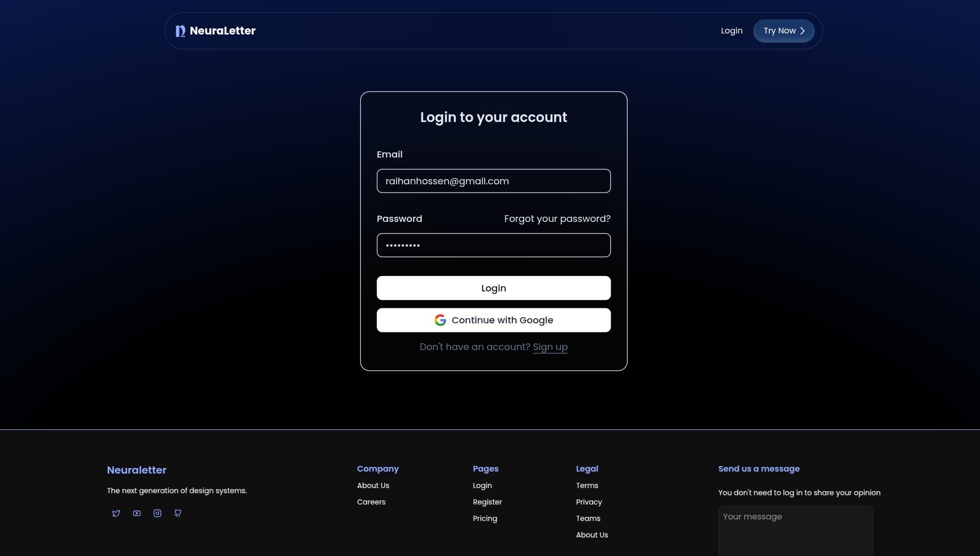This screenshot has height=556, width=980.
Task: Click the Your message text area
Action: coord(795,530)
